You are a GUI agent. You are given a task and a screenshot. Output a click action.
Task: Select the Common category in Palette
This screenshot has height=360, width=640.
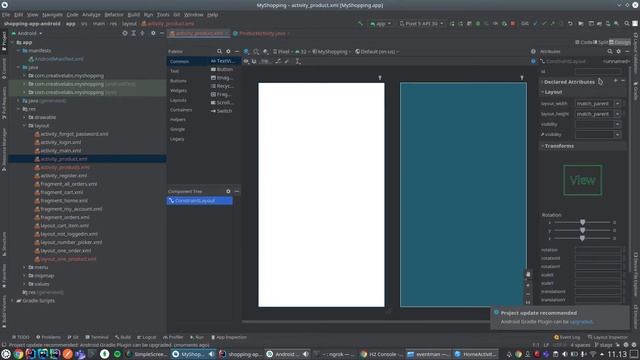[x=180, y=61]
